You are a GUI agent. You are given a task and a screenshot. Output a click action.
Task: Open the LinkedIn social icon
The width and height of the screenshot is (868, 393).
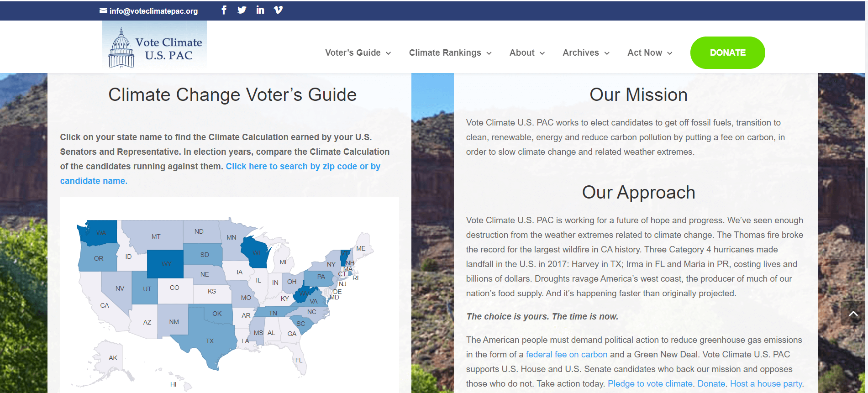pyautogui.click(x=260, y=10)
